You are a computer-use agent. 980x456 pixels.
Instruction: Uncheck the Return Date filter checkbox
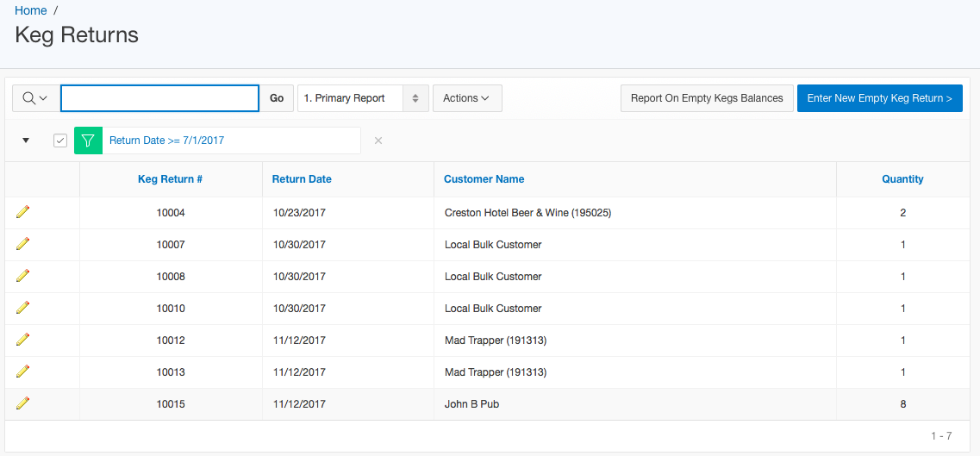(60, 141)
